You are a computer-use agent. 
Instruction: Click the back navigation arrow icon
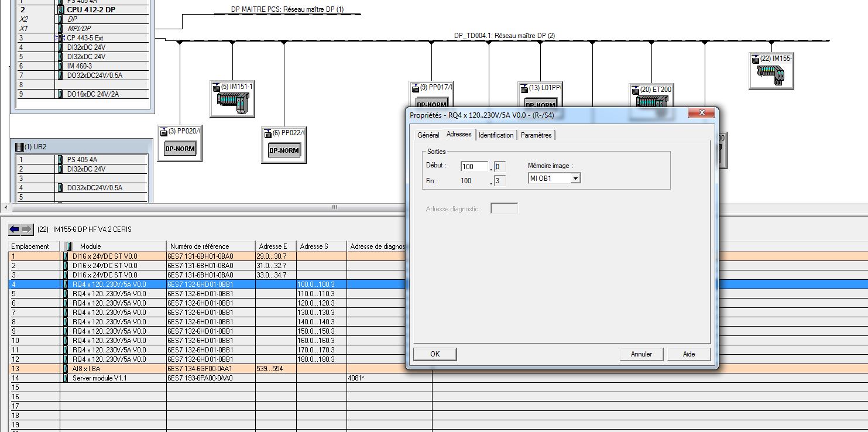click(x=15, y=229)
